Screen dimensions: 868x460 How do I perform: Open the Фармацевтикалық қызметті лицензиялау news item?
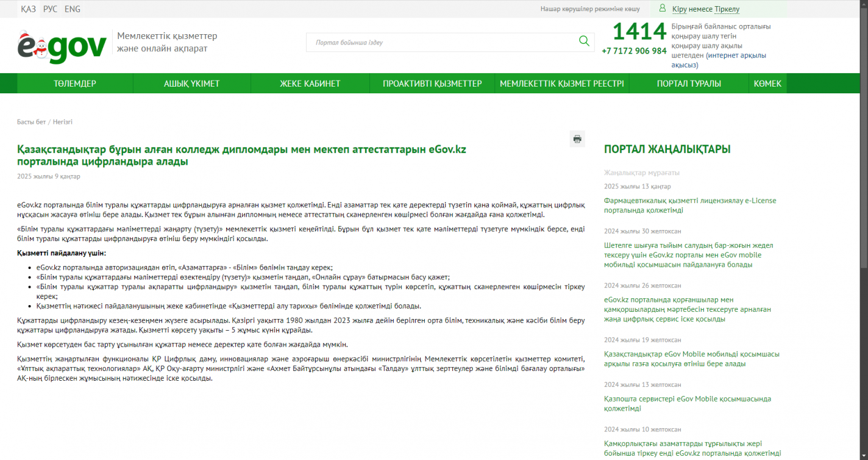[690, 206]
